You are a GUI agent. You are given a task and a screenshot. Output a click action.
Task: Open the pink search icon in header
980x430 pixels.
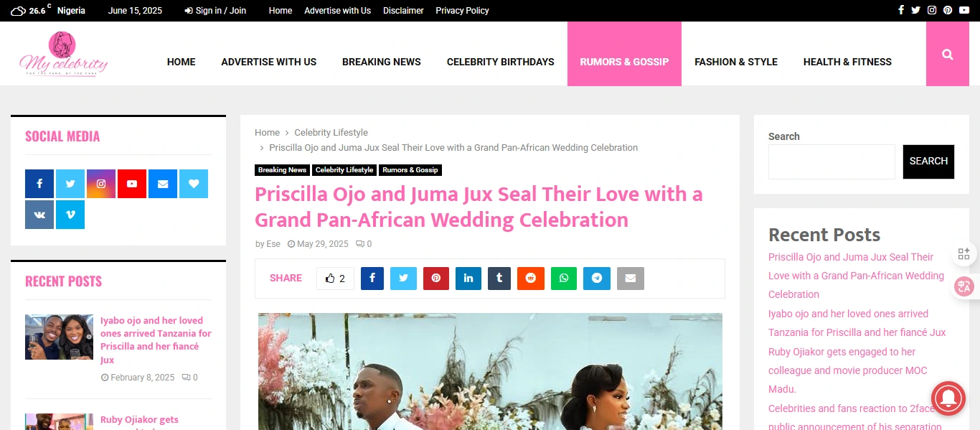pyautogui.click(x=947, y=54)
